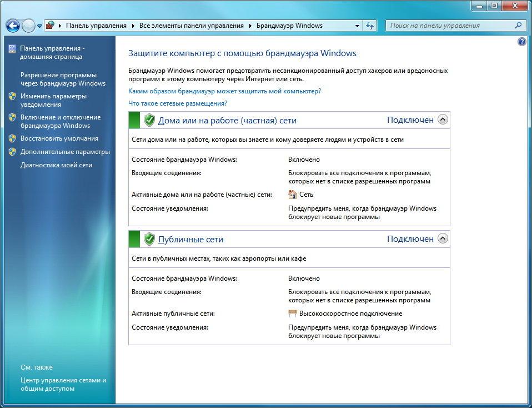This screenshot has height=408, width=532.
Task: Click the Refresh button beside address bar
Action: point(370,26)
